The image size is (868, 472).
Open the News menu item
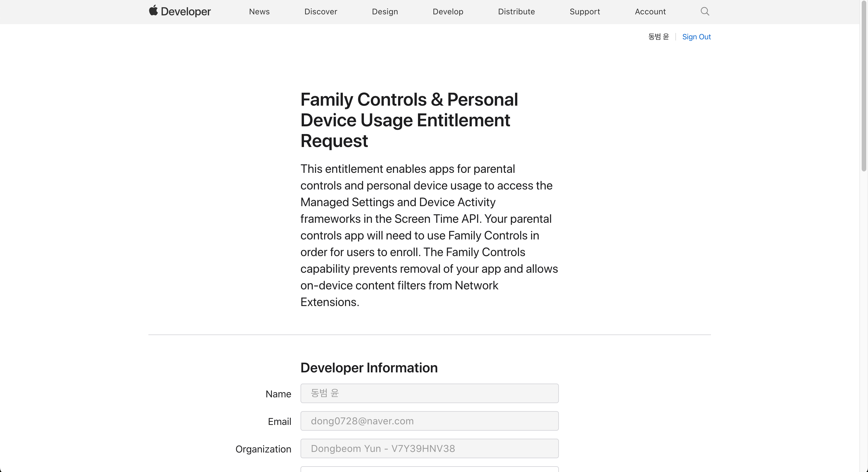click(x=259, y=12)
